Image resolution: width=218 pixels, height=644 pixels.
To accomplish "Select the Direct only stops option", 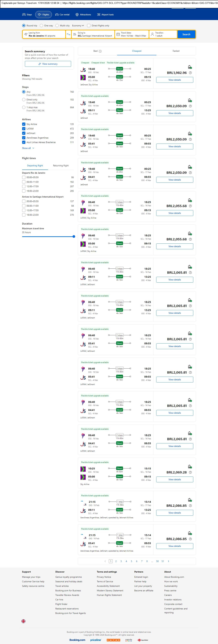I will [24, 100].
